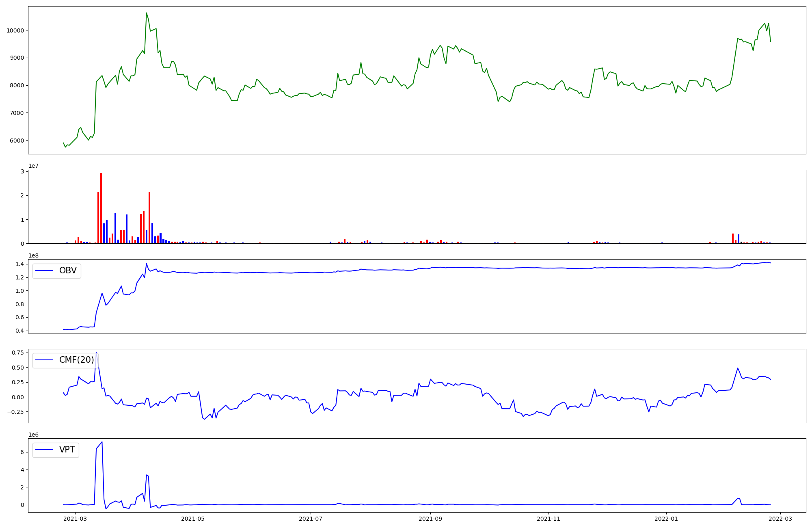Click the 2021-03 x-axis date label
Viewport: 812px width, 528px height.
tap(76, 519)
